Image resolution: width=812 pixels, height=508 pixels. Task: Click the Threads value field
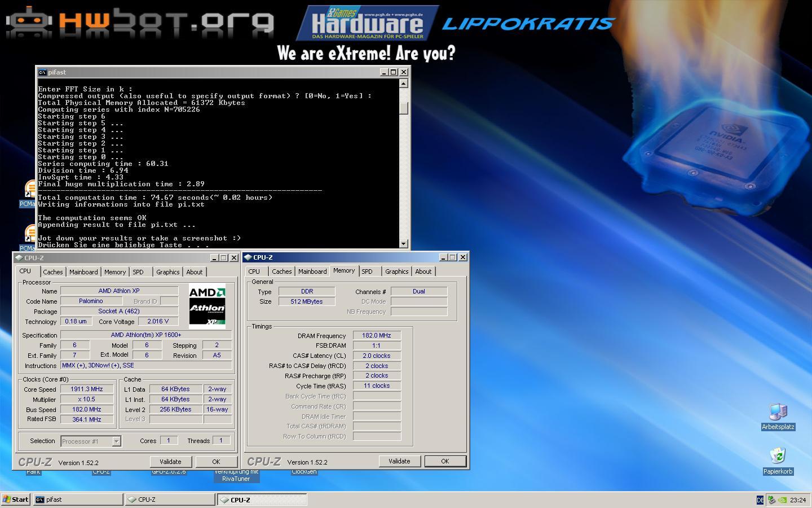click(221, 441)
